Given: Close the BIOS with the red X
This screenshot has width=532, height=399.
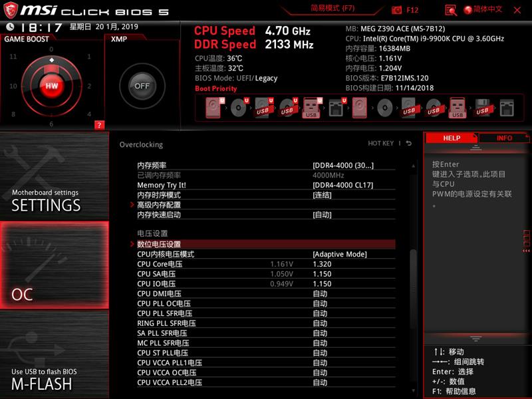Looking at the screenshot, I should [x=517, y=10].
